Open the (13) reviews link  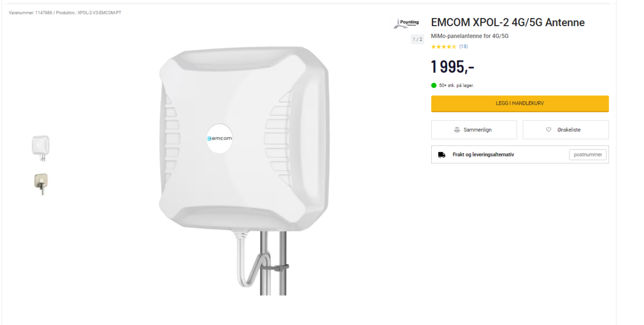tap(463, 46)
